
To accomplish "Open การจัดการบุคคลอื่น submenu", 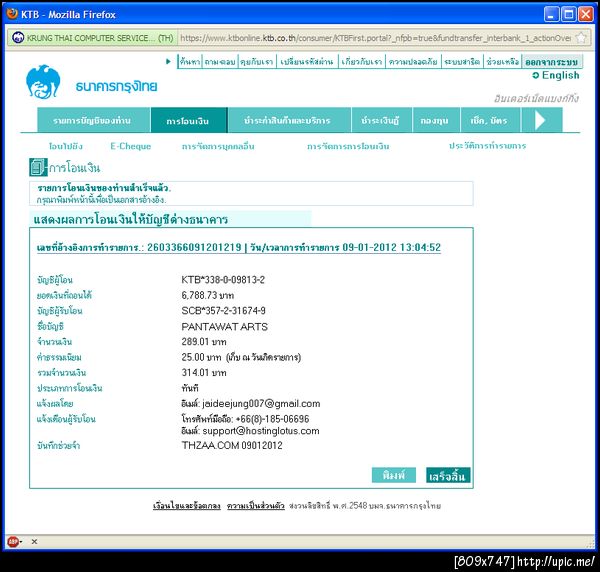I will click(218, 146).
